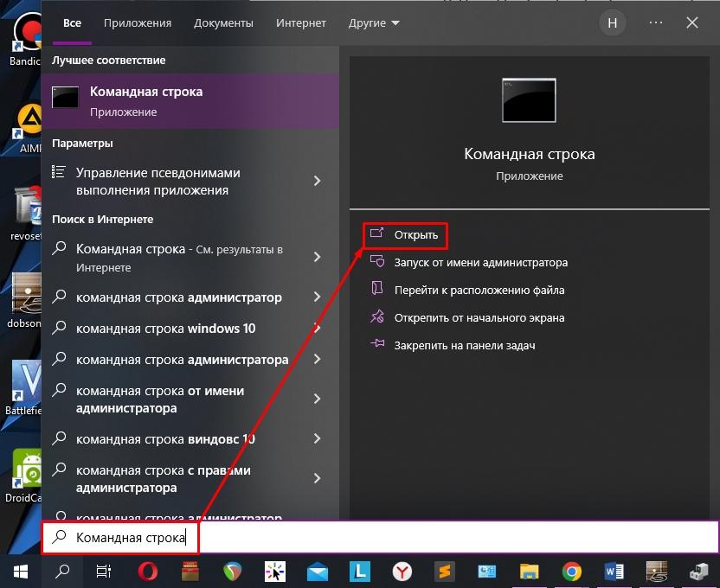
Task: Close the search panel with X
Action: click(692, 22)
